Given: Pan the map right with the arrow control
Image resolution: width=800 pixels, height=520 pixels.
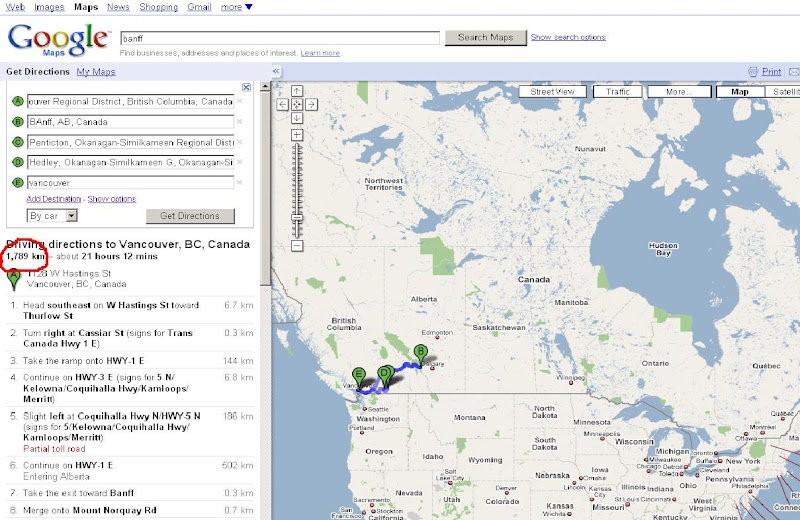Looking at the screenshot, I should click(311, 105).
